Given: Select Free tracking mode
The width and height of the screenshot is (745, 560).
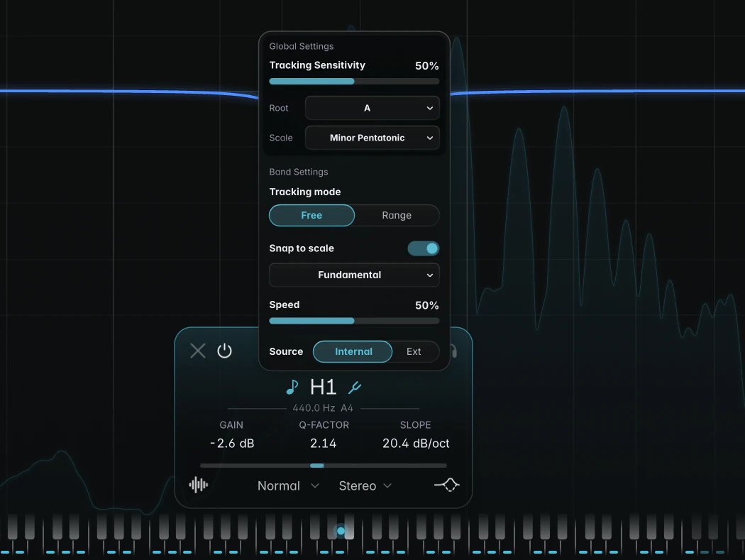Looking at the screenshot, I should pyautogui.click(x=311, y=215).
